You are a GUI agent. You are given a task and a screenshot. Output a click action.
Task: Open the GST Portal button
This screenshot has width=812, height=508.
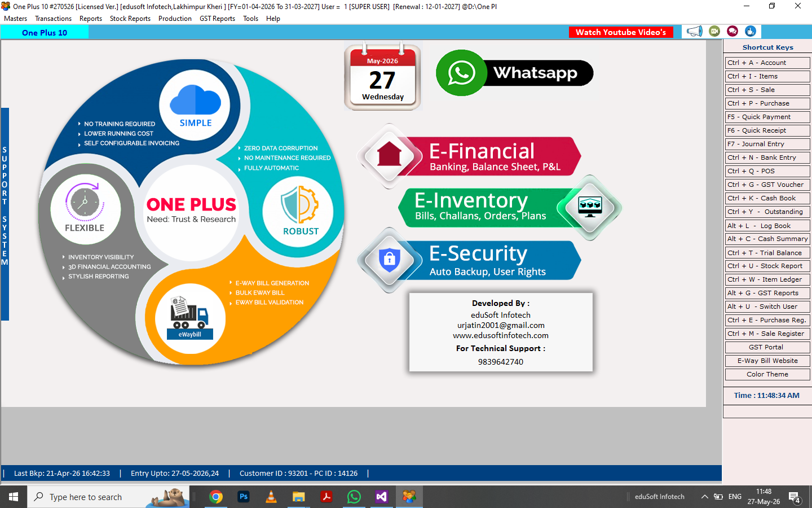pos(767,347)
